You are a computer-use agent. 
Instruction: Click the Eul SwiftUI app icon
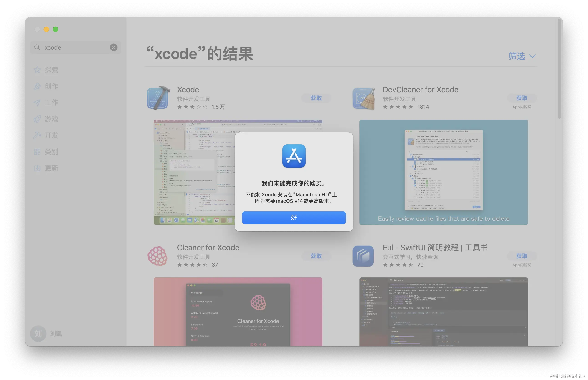[x=363, y=256]
